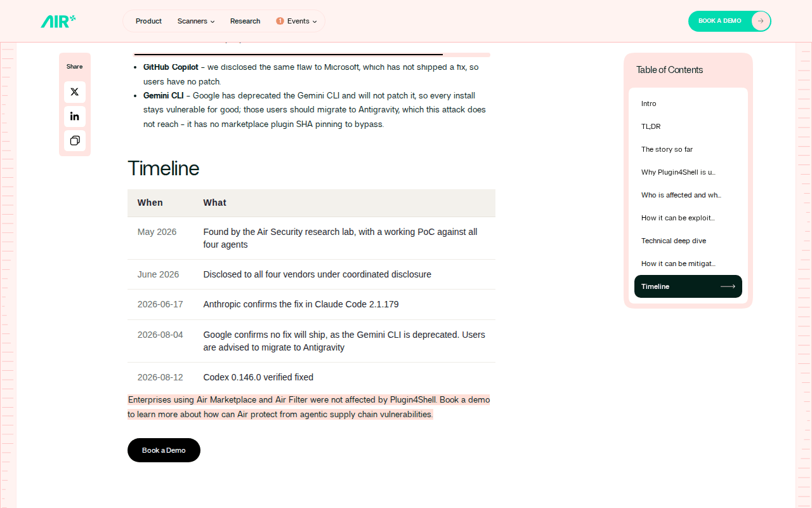Click the Events notification badge
This screenshot has height=508, width=812.
pyautogui.click(x=280, y=21)
